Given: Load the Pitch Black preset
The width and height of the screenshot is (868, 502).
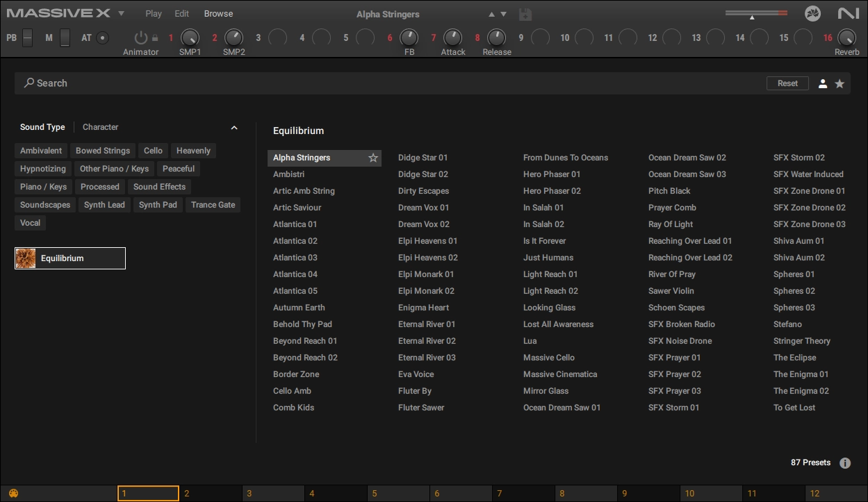Looking at the screenshot, I should coord(669,191).
